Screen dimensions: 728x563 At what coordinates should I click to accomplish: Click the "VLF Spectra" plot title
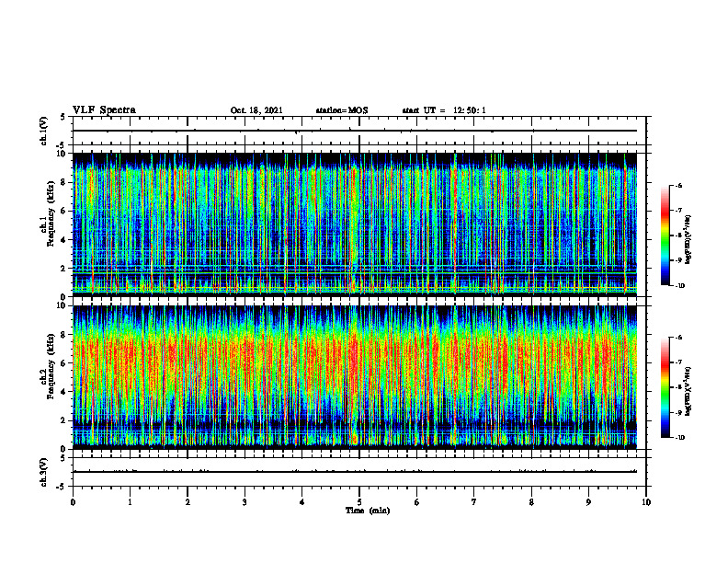click(x=104, y=110)
